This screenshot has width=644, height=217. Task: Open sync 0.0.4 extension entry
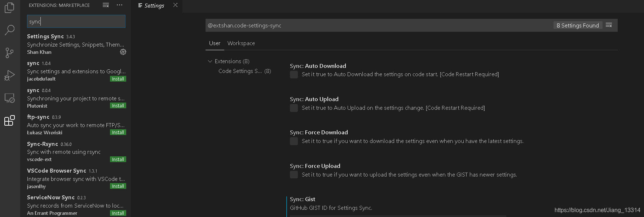pyautogui.click(x=76, y=98)
